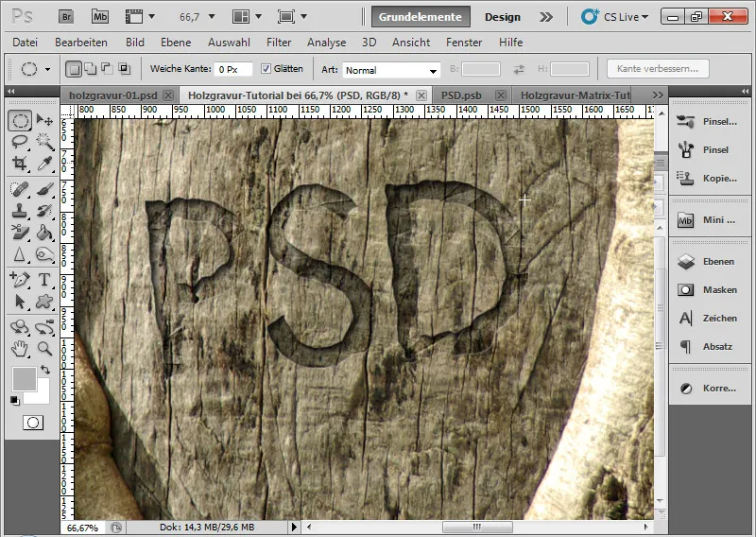Show more workspaces with double chevron
Screen dimensions: 756x537
coord(546,17)
